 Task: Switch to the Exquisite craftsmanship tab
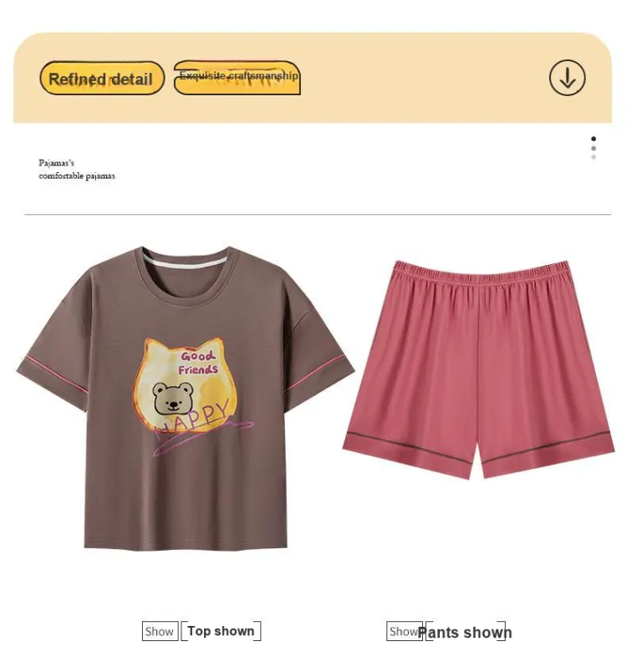pos(237,78)
